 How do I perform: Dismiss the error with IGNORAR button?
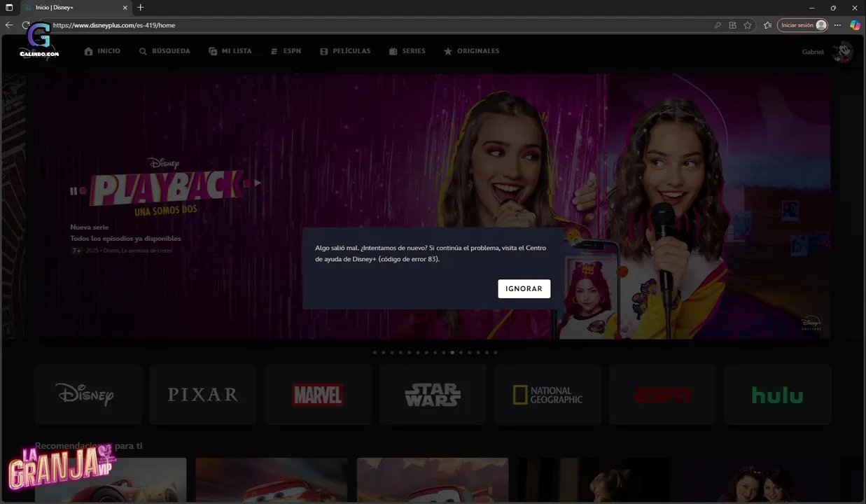click(x=524, y=288)
